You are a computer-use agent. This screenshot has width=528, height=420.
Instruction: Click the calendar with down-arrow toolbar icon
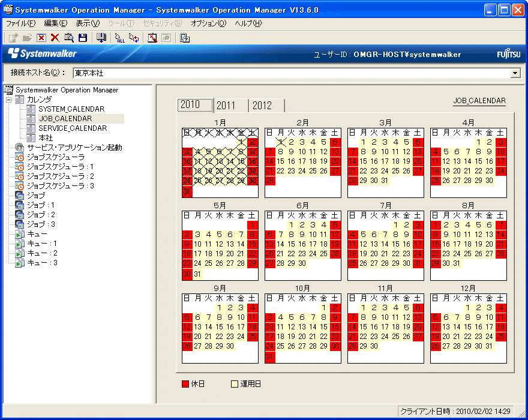click(x=101, y=38)
